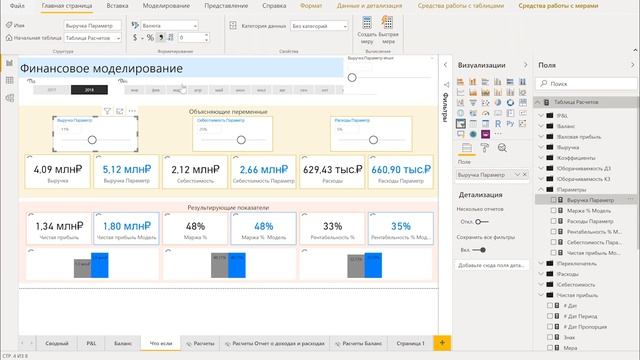Expand the P&L folder

point(541,116)
